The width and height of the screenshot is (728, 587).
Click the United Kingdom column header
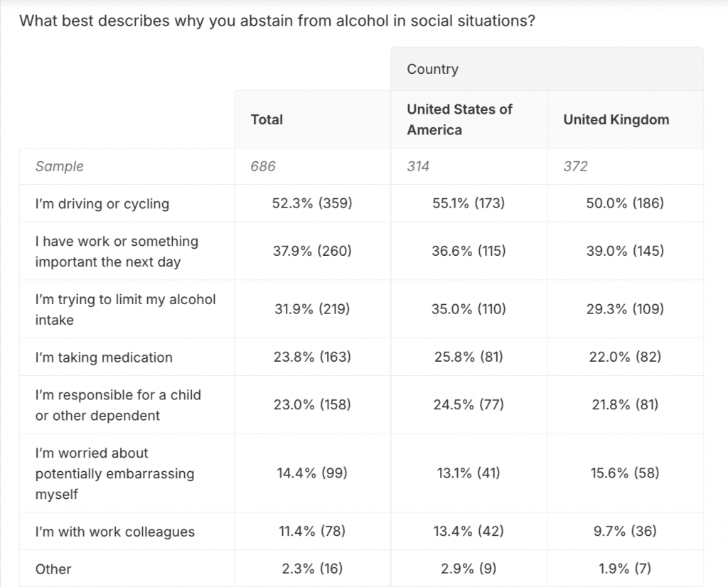(616, 119)
